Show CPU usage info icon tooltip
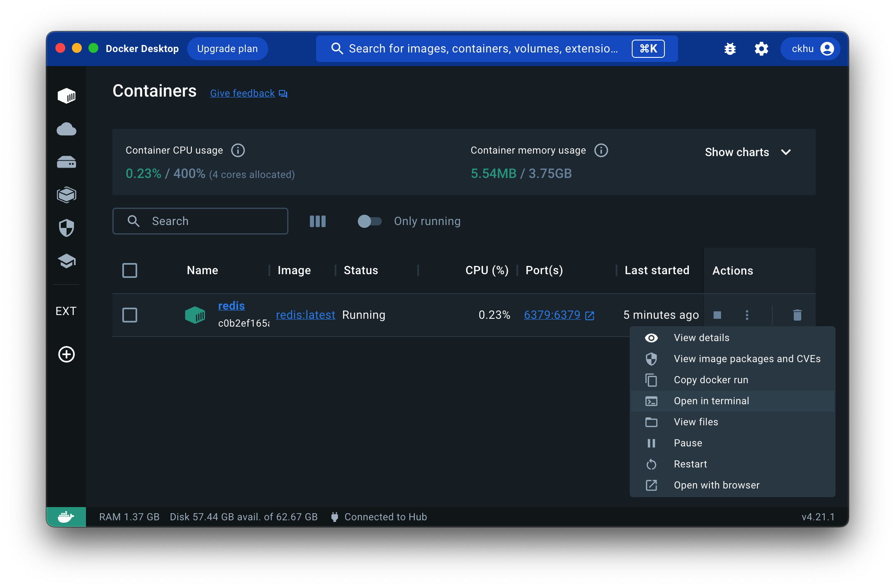This screenshot has width=895, height=588. pos(238,150)
